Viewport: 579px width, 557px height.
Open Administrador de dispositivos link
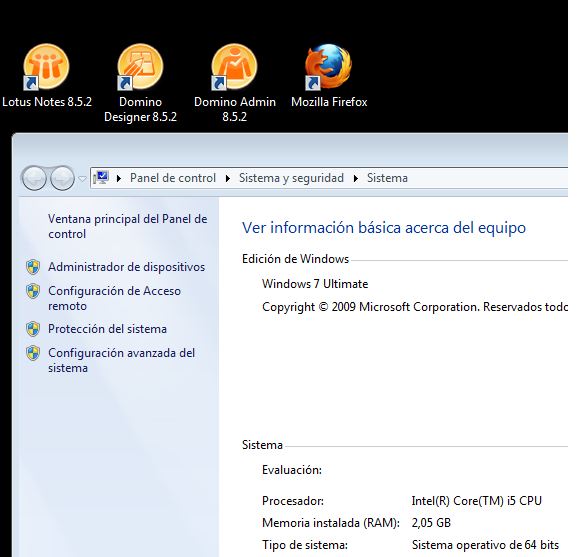[126, 267]
